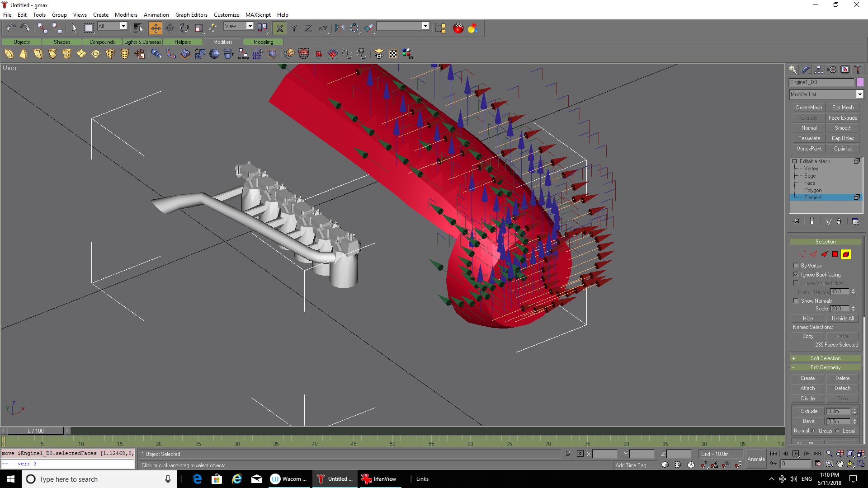868x488 pixels.
Task: Expand the Soft Selection rollout
Action: click(x=825, y=358)
